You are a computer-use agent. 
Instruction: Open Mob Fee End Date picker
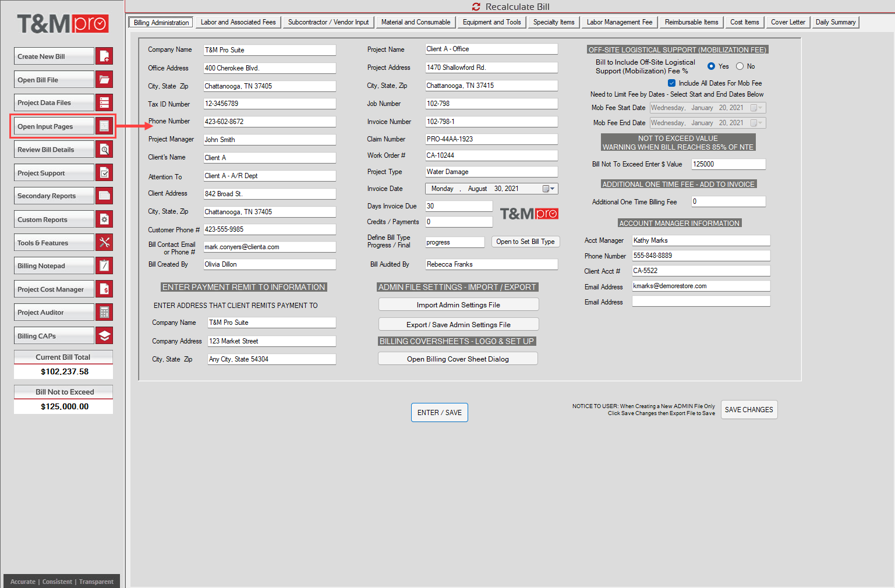(756, 123)
